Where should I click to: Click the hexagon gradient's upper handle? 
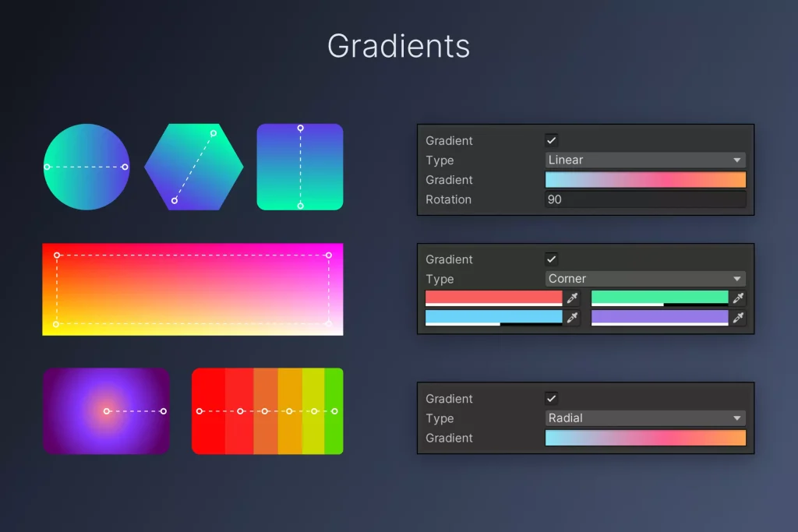point(213,133)
